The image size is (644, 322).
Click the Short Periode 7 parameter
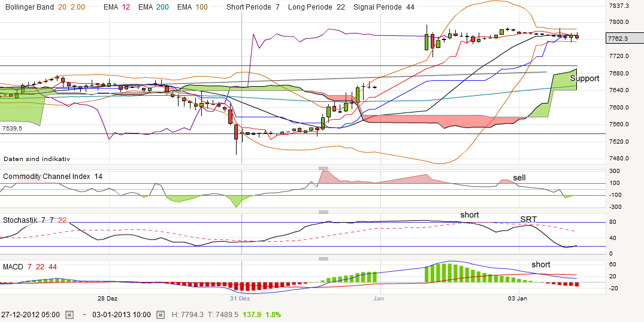click(253, 7)
